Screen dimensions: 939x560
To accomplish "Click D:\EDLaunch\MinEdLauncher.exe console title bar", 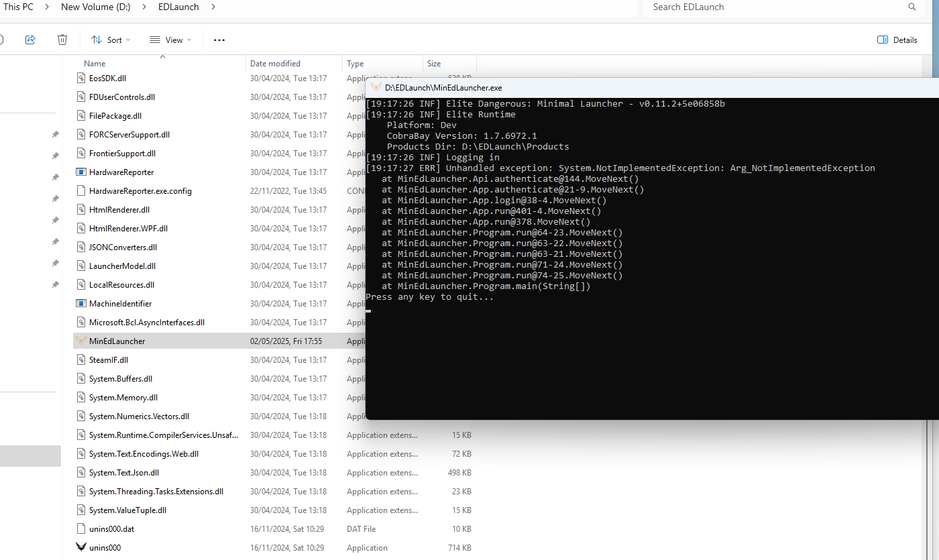I will click(652, 88).
